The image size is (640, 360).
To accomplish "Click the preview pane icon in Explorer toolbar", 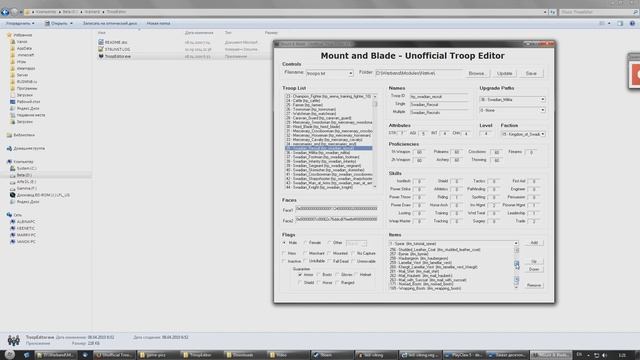I will click(x=620, y=23).
